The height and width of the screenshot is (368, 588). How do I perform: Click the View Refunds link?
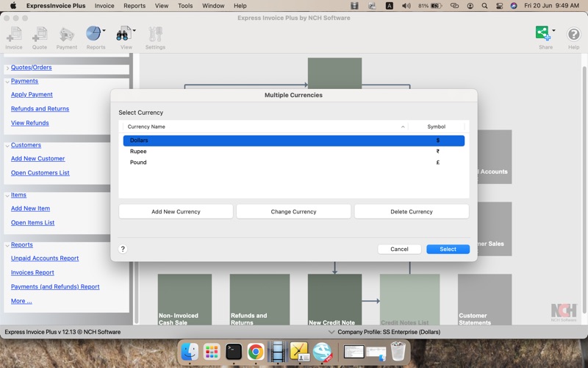click(x=30, y=123)
